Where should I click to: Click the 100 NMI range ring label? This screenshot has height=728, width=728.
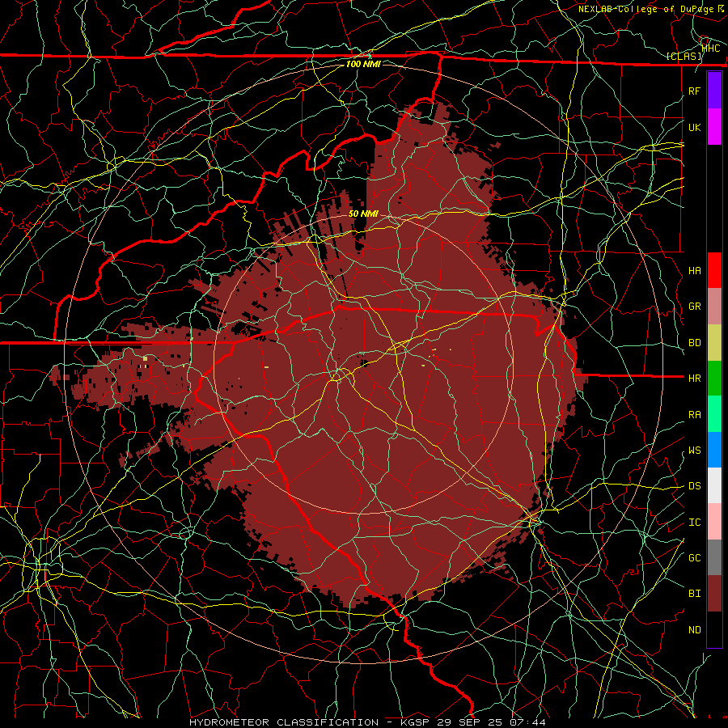tap(363, 64)
